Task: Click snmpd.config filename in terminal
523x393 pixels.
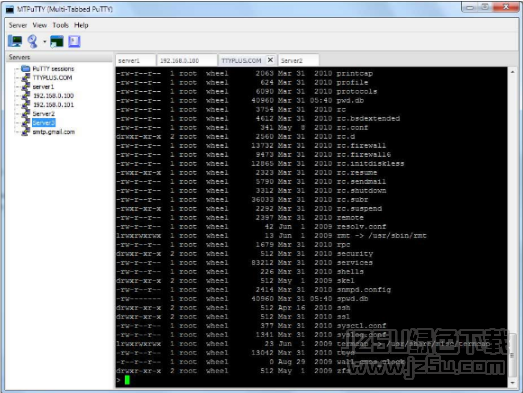Action: click(364, 290)
